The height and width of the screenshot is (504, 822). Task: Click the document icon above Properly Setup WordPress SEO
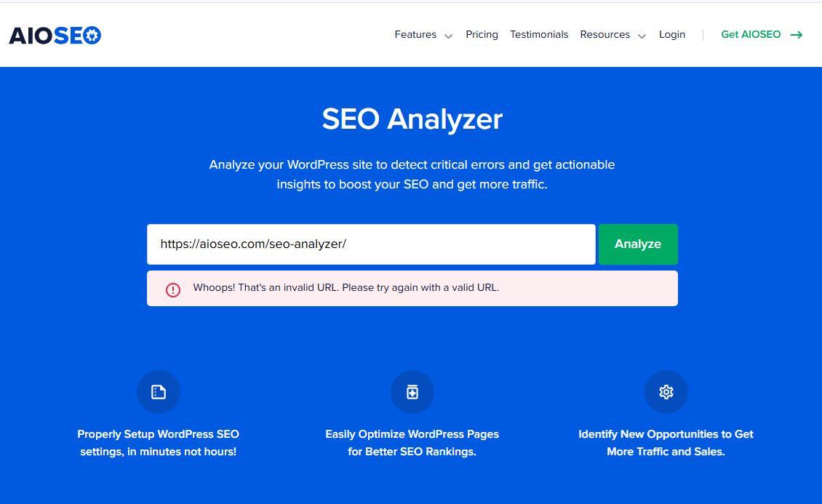point(159,392)
